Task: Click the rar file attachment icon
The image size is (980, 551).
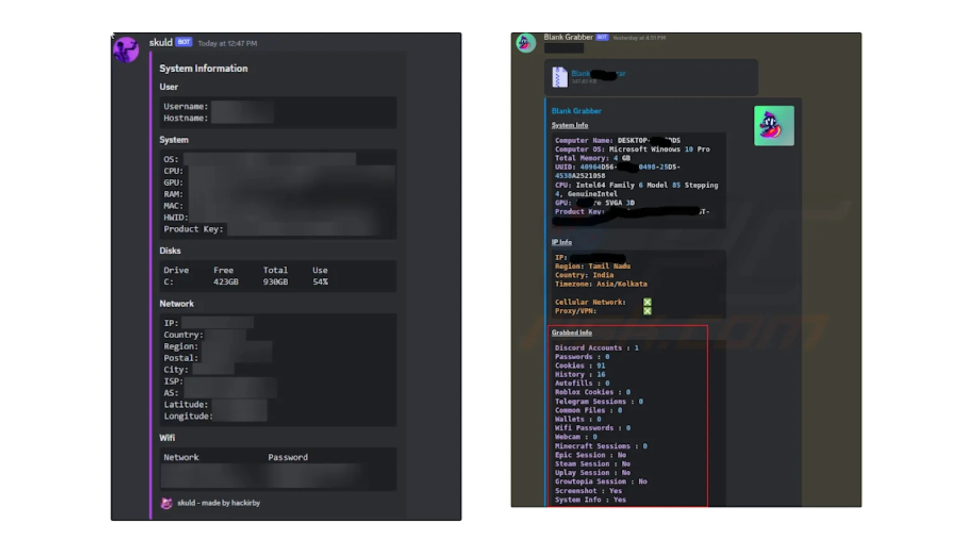Action: 560,77
